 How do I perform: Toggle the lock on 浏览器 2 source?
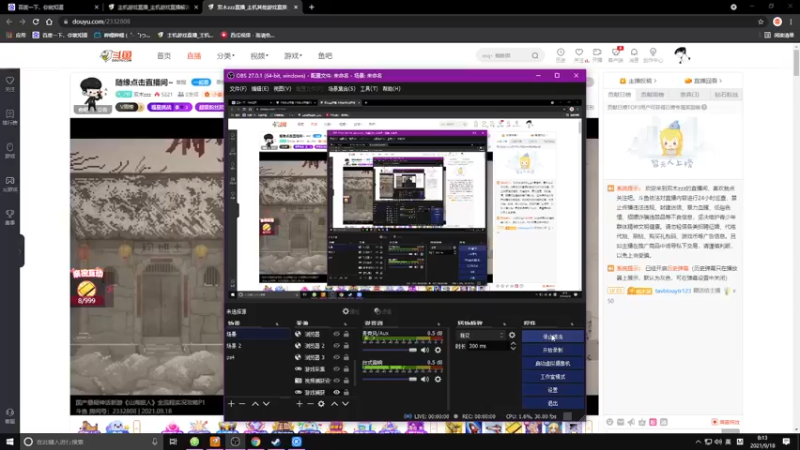point(346,346)
